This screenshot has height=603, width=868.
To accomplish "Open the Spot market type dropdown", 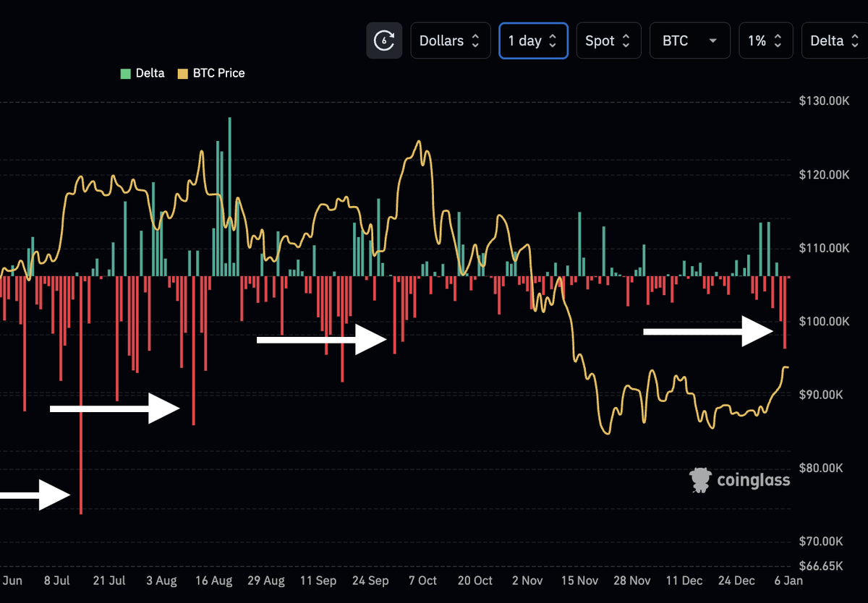I will coord(608,40).
